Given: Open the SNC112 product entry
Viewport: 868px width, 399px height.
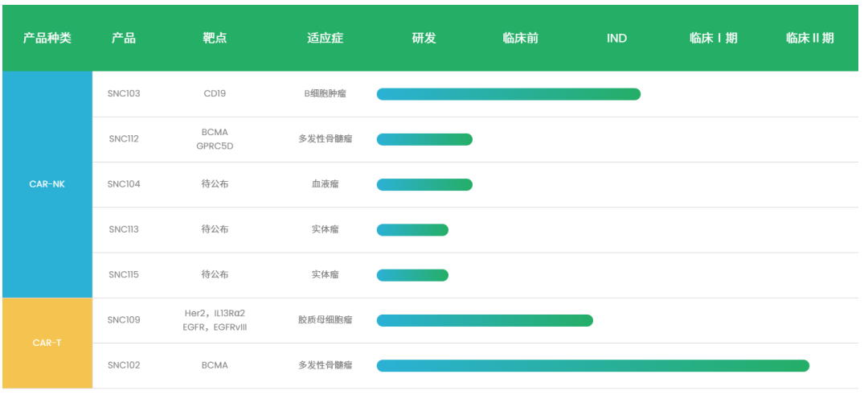Looking at the screenshot, I should pos(124,138).
